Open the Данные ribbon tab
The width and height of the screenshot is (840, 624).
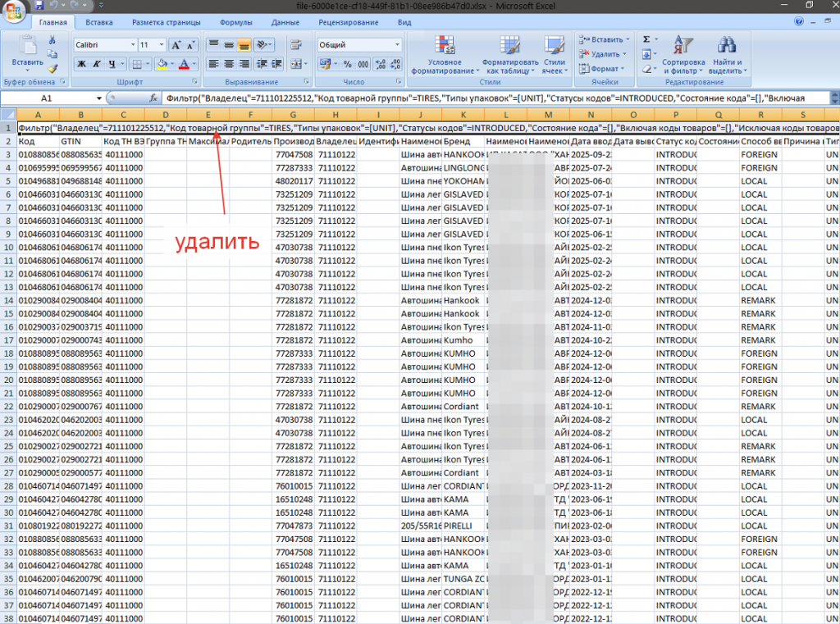[x=285, y=23]
